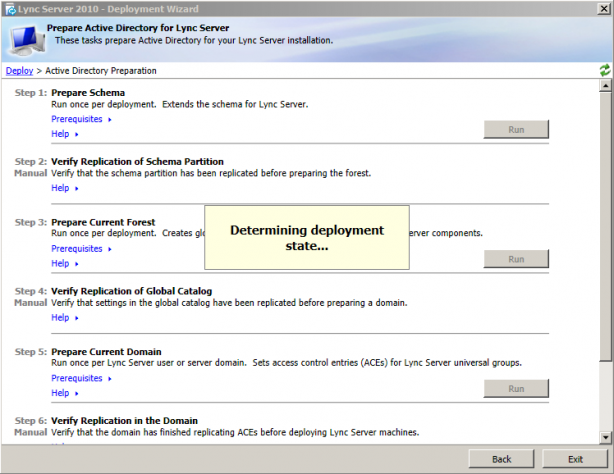Click the 'Verify that settings in the global catalog' description
Viewport: 614px width, 474px height.
(x=229, y=303)
